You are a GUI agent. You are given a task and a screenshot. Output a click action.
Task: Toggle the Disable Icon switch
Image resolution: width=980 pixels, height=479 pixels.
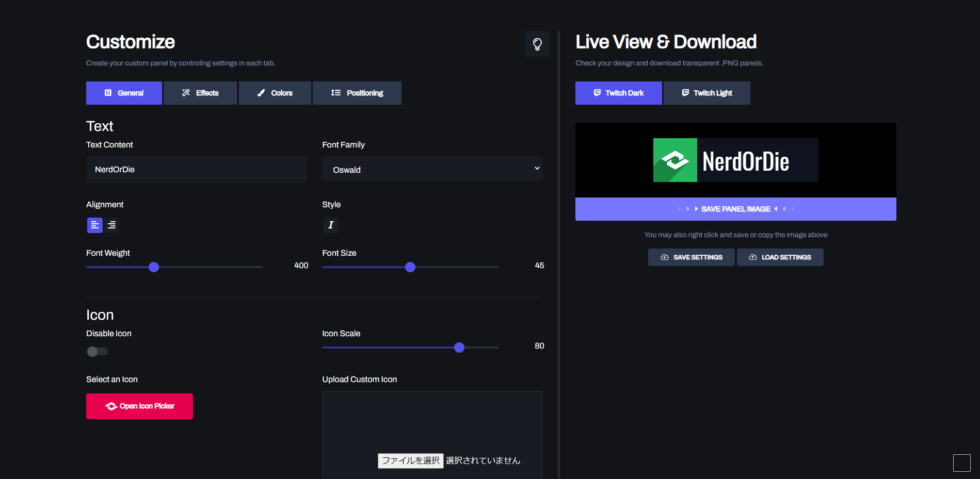(x=98, y=352)
